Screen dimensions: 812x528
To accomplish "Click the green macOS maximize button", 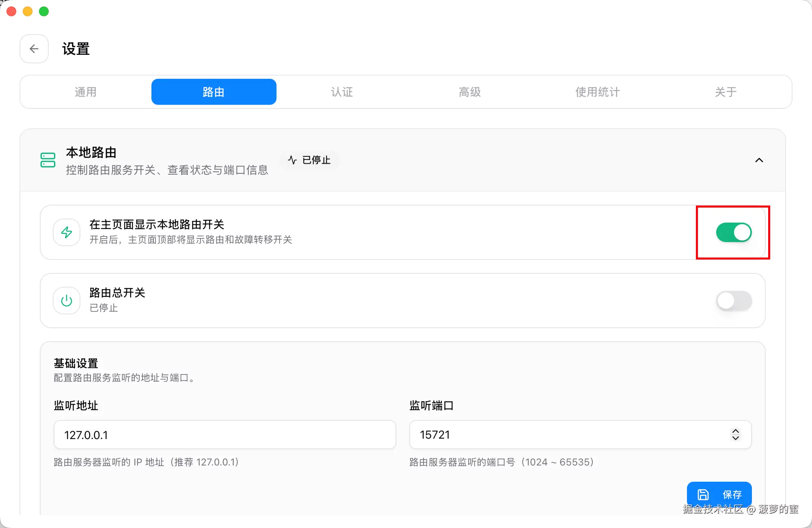I will coord(44,11).
